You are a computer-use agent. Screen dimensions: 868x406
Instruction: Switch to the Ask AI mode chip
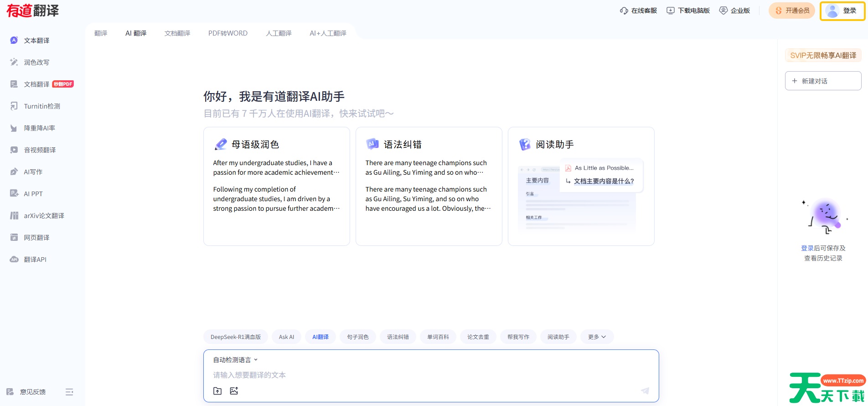[x=286, y=337]
